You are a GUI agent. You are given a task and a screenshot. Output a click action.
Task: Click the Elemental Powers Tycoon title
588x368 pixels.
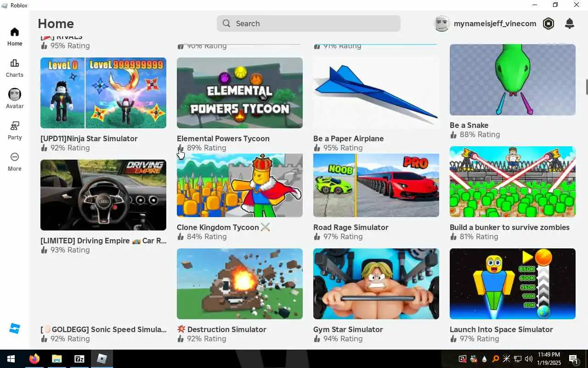(223, 138)
